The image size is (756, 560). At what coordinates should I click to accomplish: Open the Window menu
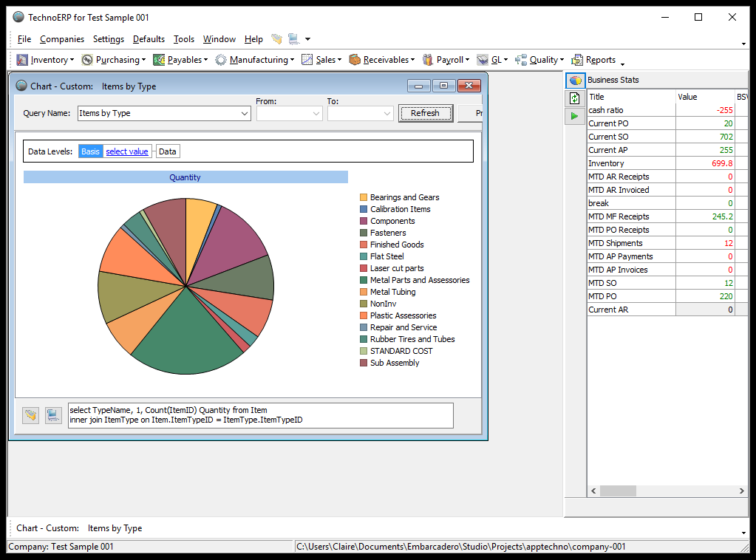219,39
